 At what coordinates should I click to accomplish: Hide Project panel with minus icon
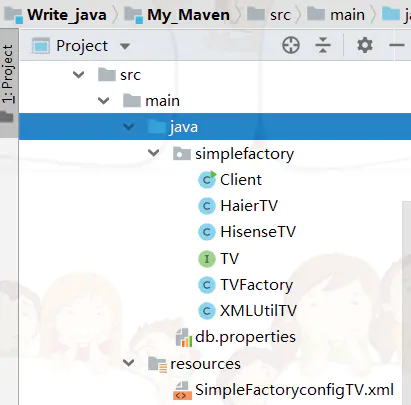pyautogui.click(x=397, y=45)
